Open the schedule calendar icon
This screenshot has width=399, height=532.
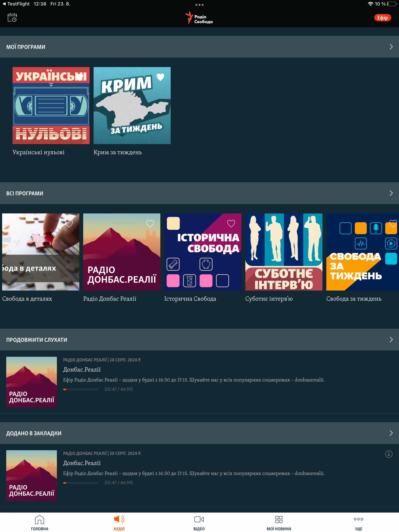coord(12,18)
